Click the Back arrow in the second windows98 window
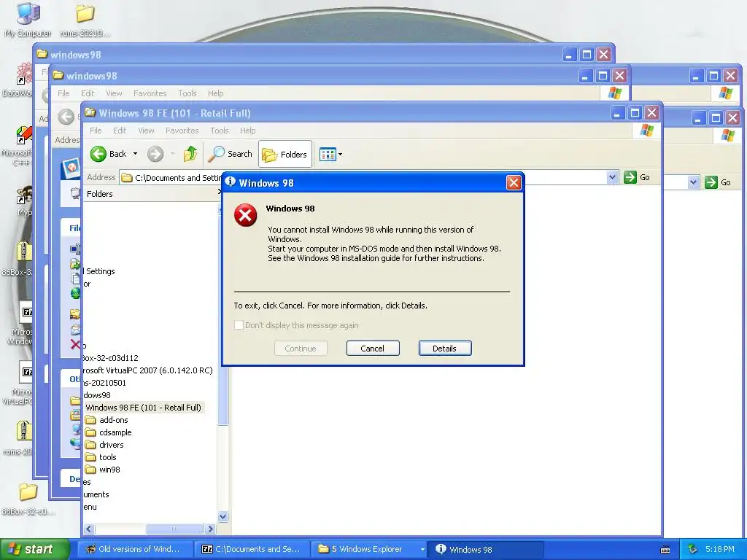 [66, 117]
